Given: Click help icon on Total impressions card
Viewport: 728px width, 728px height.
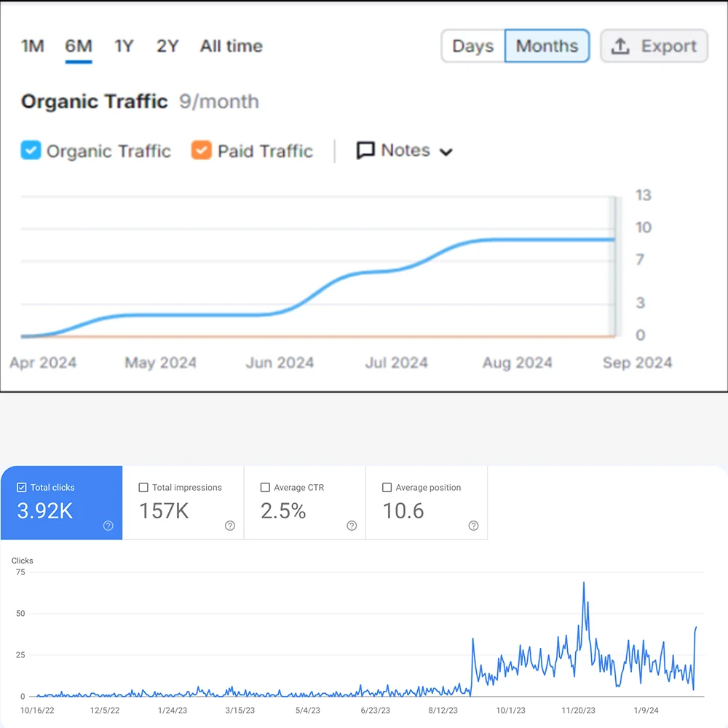Looking at the screenshot, I should pos(230,526).
